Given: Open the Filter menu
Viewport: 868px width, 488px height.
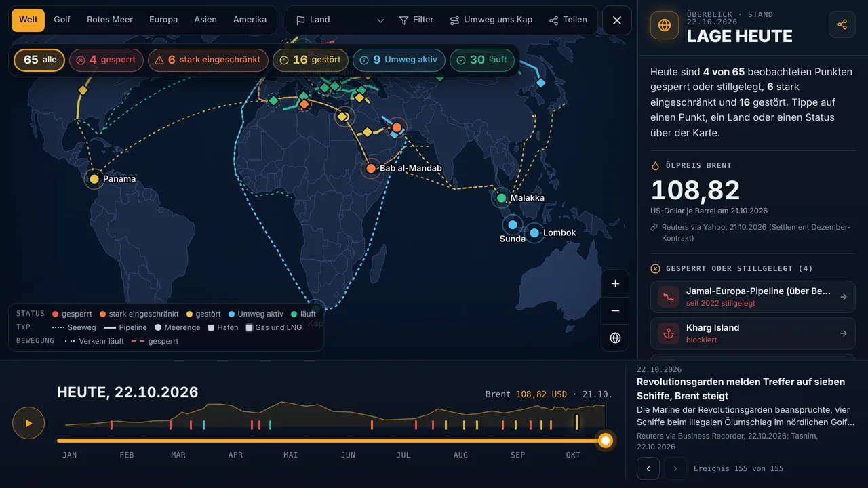Looking at the screenshot, I should [x=416, y=20].
